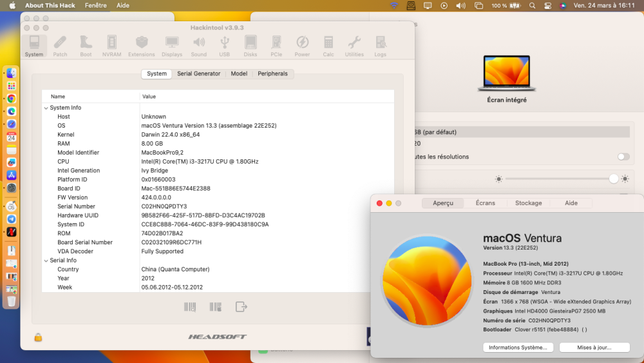Screen dimensions: 644x363
Task: Launch Google Chrome from the Dock
Action: [x=12, y=99]
